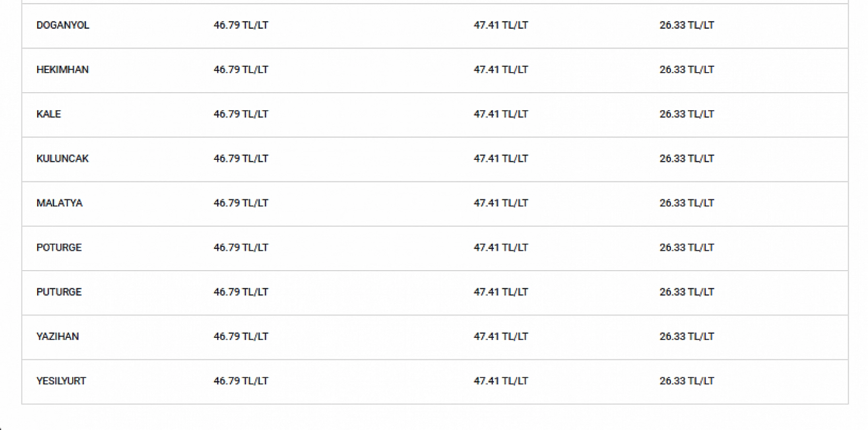Select the POTURGE row label
Image resolution: width=868 pixels, height=430 pixels.
[x=59, y=247]
